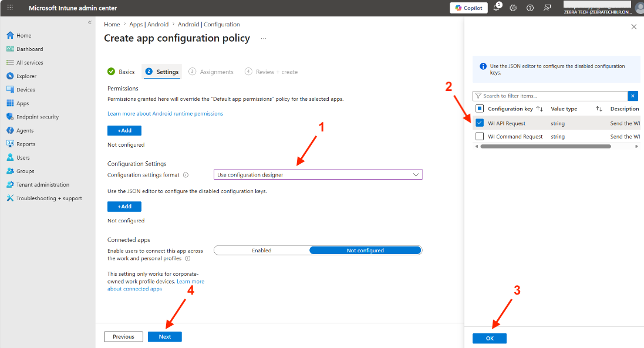Open the app launcher waffle icon
This screenshot has height=348, width=644.
(10, 8)
